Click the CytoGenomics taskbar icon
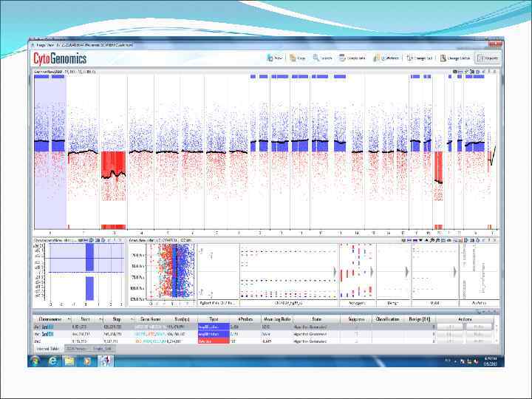The width and height of the screenshot is (532, 399). point(106,361)
